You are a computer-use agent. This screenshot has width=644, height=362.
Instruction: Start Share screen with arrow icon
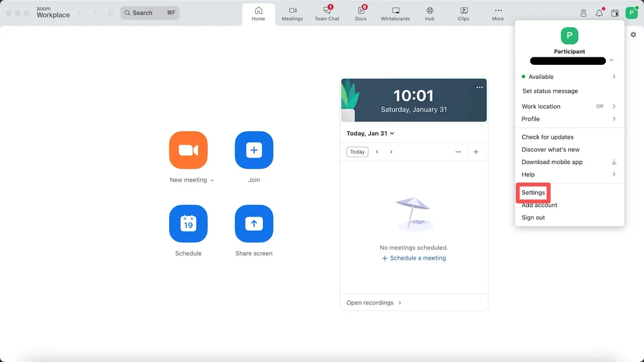pos(254,224)
